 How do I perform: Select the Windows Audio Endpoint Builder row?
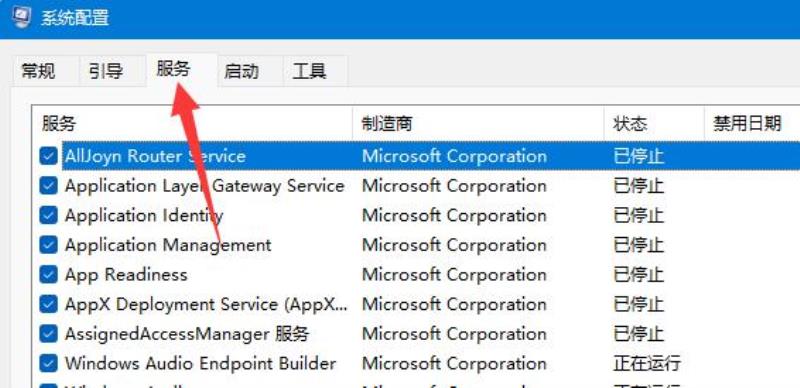click(416, 363)
